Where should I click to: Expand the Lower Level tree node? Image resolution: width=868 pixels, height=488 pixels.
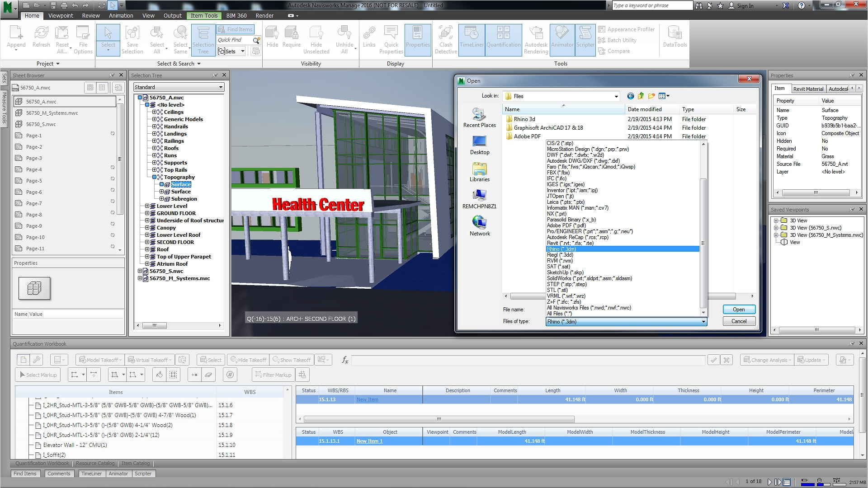coord(147,206)
